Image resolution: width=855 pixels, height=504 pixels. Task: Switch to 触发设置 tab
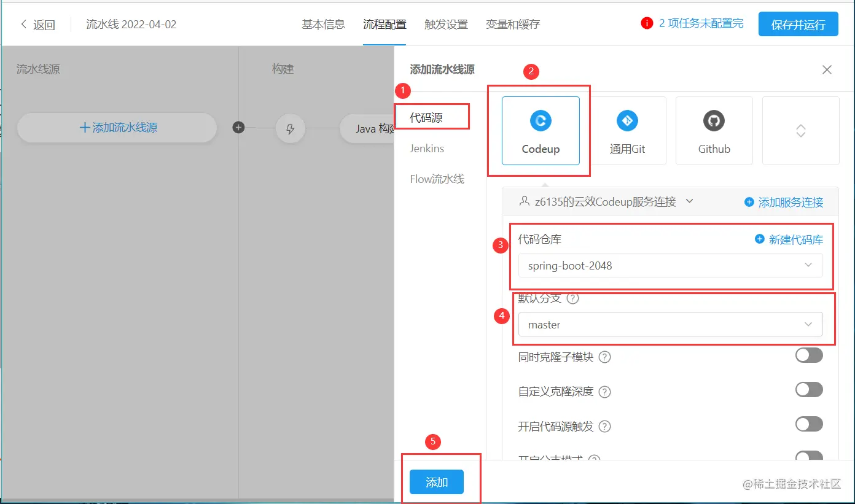(446, 25)
